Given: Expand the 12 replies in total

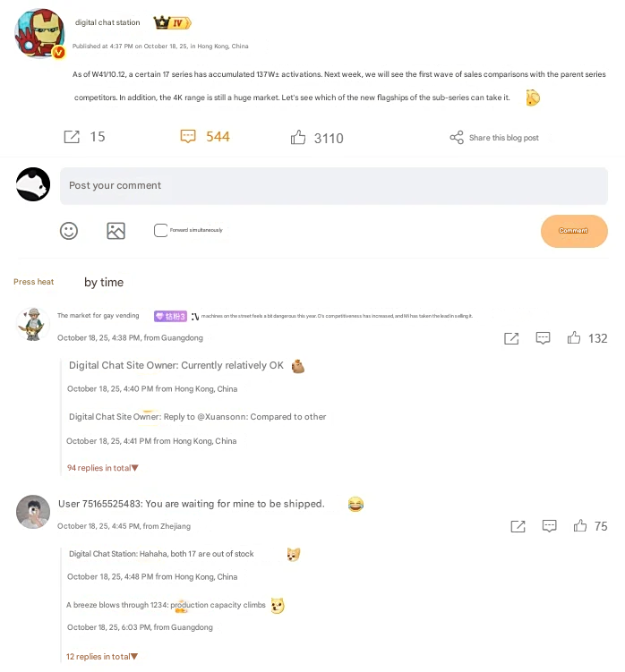Looking at the screenshot, I should click(102, 657).
